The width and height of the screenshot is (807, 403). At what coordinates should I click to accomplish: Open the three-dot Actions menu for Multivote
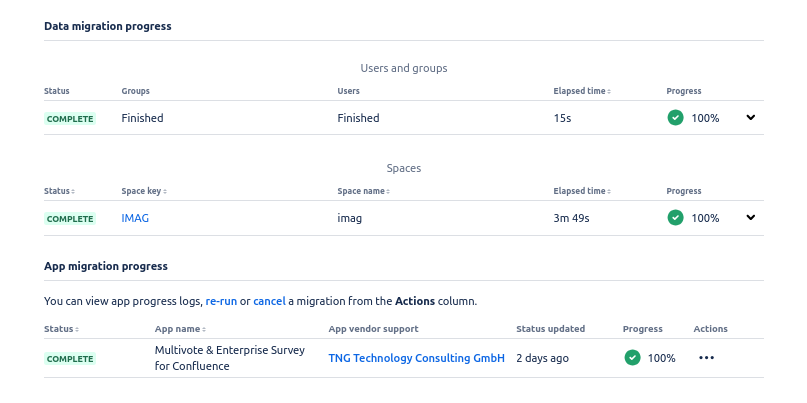[707, 358]
